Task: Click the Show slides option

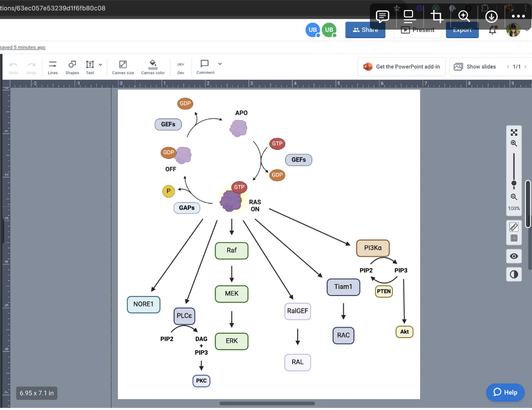Action: (475, 67)
